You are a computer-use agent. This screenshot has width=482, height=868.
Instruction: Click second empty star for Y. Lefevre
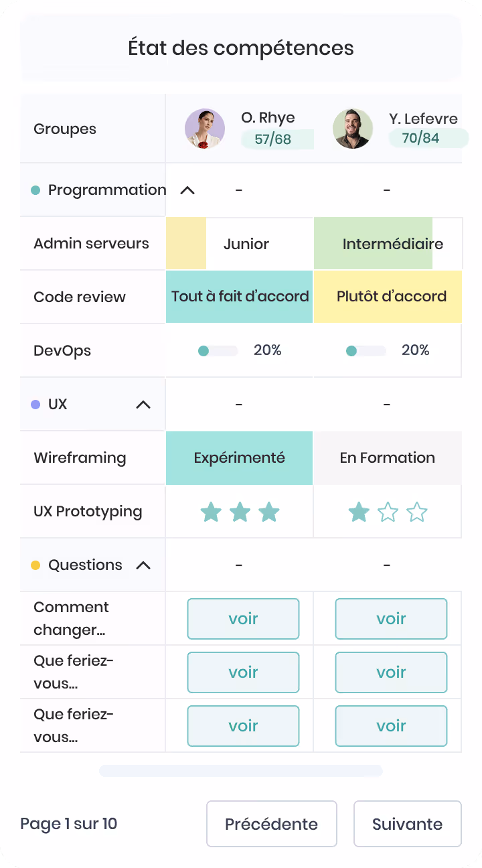388,512
